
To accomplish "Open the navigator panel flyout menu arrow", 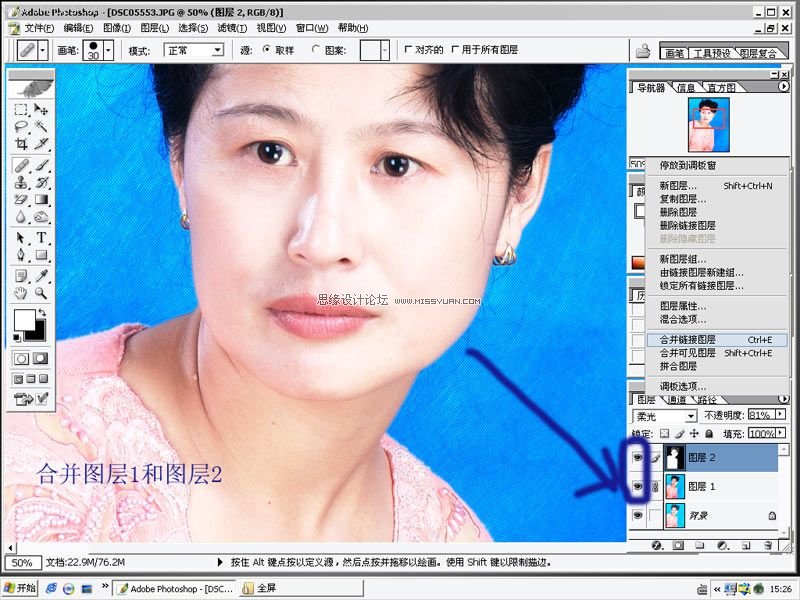I will (x=783, y=87).
